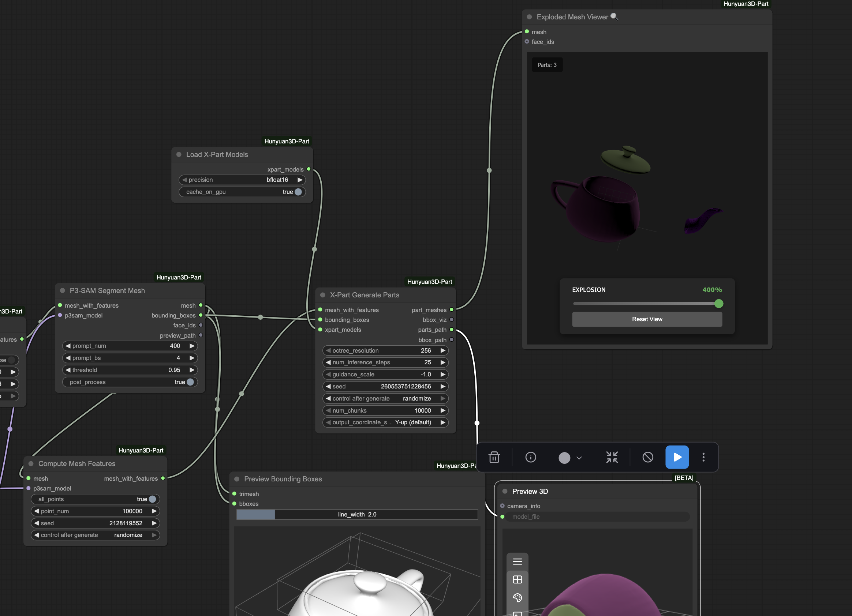Click the '[BETA]' badge above Preview 3D
The width and height of the screenshot is (852, 616).
[x=684, y=478]
